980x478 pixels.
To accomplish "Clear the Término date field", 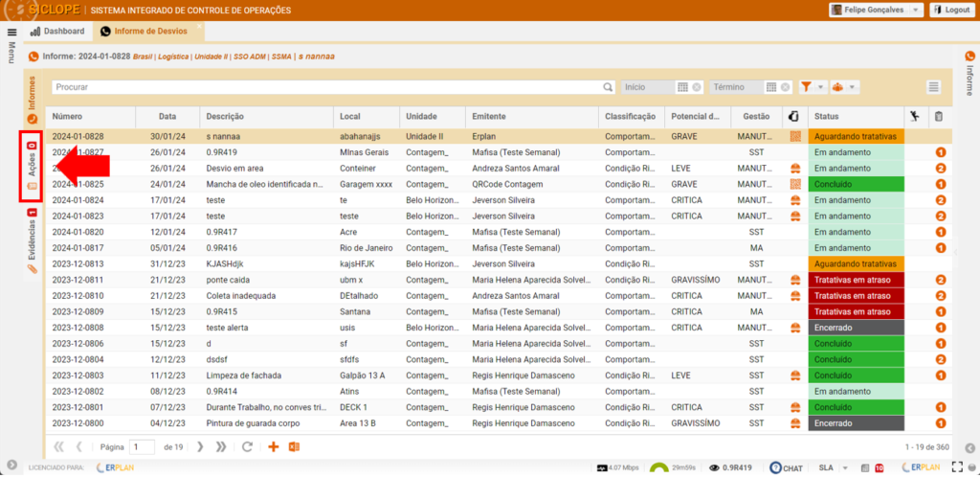I will click(785, 87).
